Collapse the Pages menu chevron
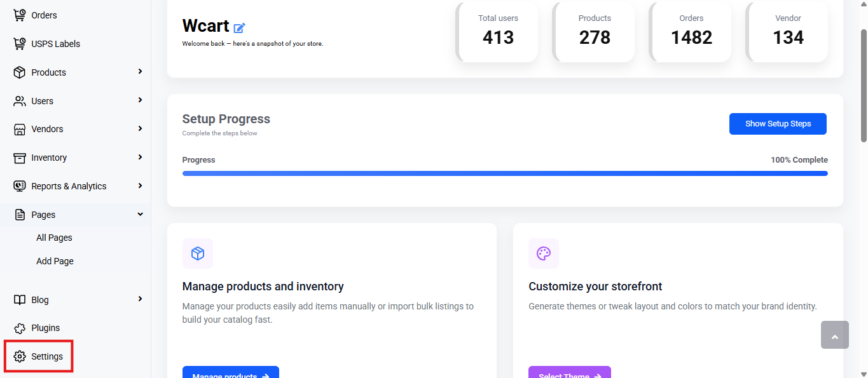868x378 pixels. (140, 215)
